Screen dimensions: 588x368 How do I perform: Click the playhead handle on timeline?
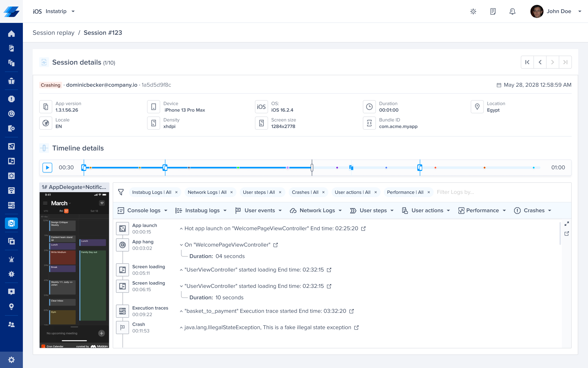pyautogui.click(x=312, y=168)
